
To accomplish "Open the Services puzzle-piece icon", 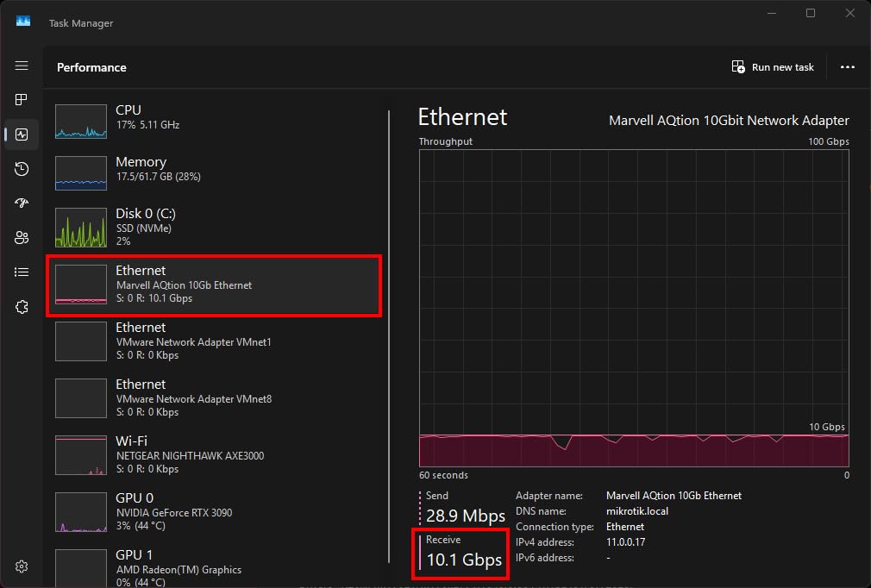I will 22,307.
